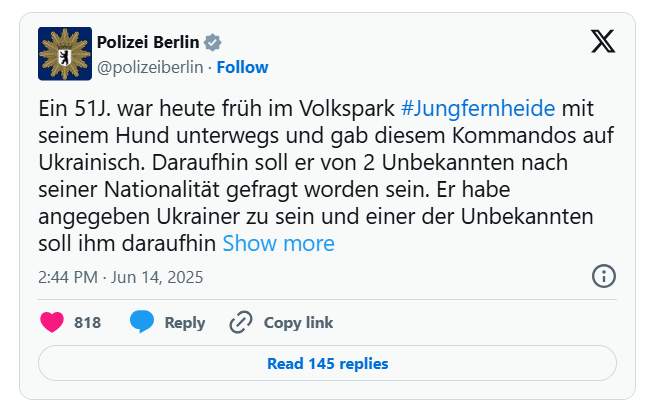The height and width of the screenshot is (416, 658).
Task: Click the word Ukrainisch in the tweet text
Action: [91, 163]
